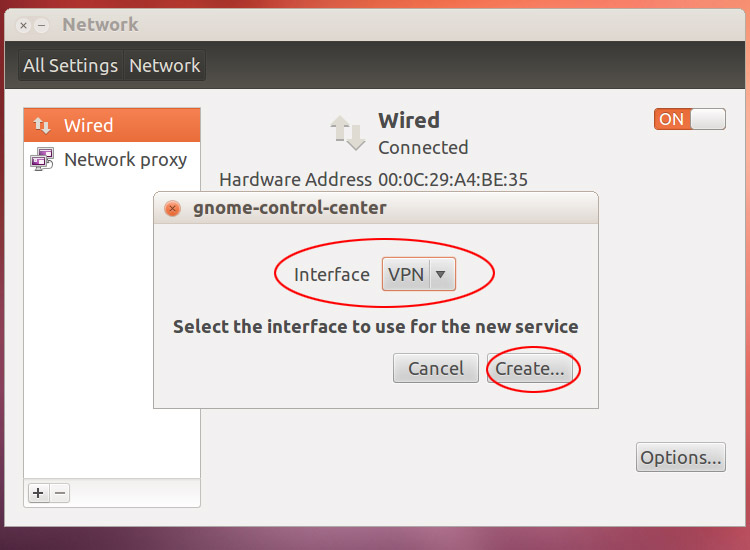The height and width of the screenshot is (550, 750).
Task: Click the 'Select the interface to use' message
Action: click(375, 327)
